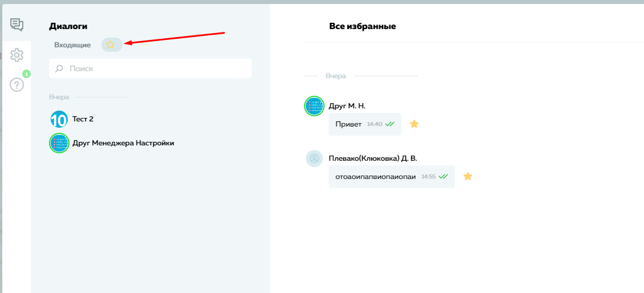Click the 14:55 message timestamp
644x293 pixels.
pyautogui.click(x=428, y=177)
